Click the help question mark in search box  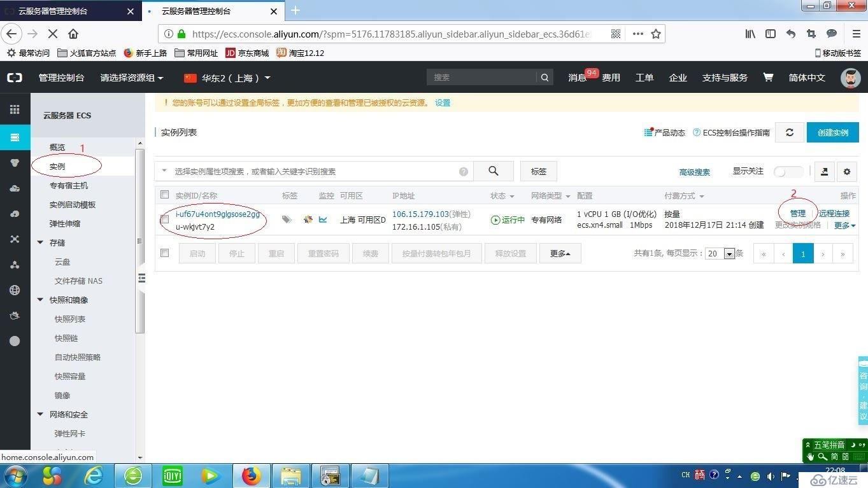click(x=464, y=172)
